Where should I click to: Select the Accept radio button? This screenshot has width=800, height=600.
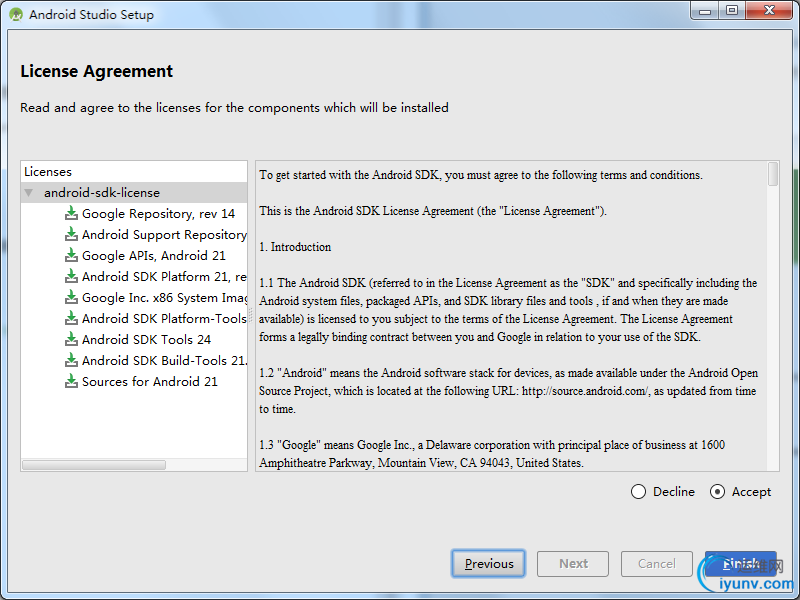(717, 491)
